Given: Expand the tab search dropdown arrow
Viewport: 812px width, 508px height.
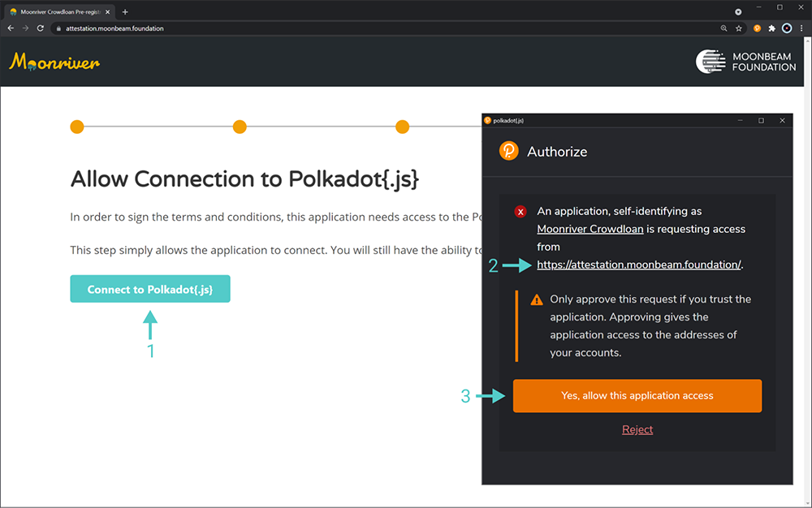Looking at the screenshot, I should (x=738, y=12).
